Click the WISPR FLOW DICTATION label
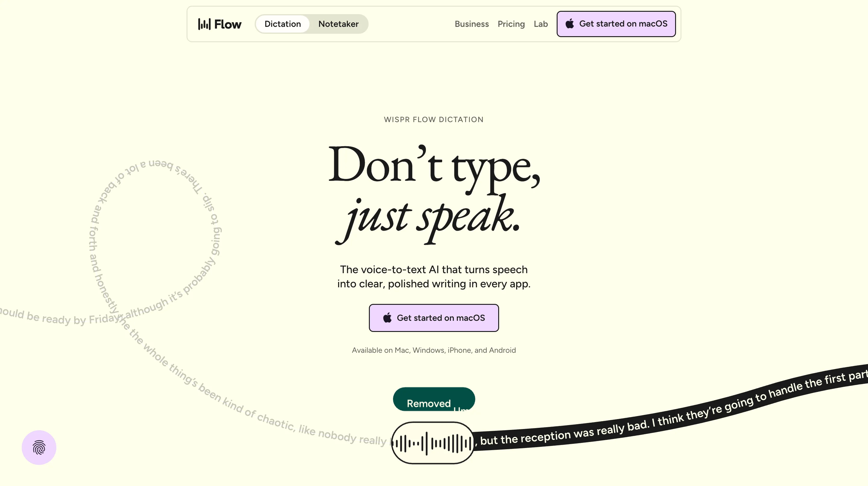Image resolution: width=868 pixels, height=486 pixels. [x=434, y=120]
